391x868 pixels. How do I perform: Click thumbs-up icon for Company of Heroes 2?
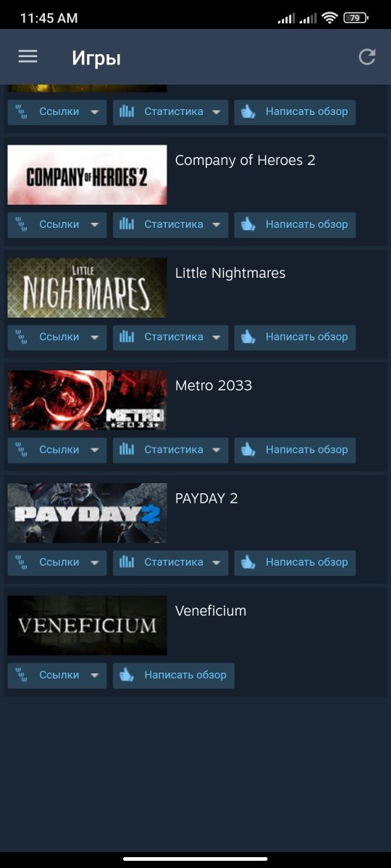(248, 225)
